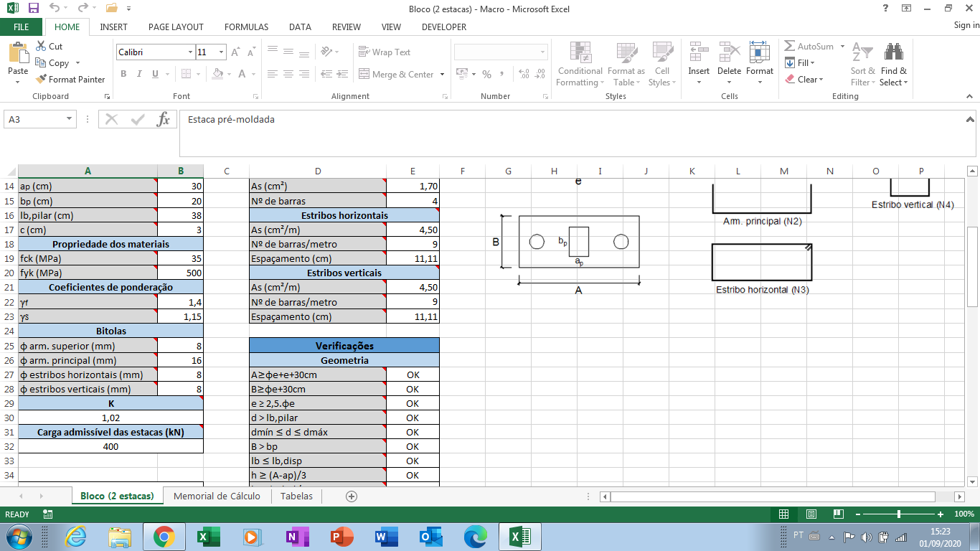Open Format as Table gallery
Viewport: 980px width, 551px height.
[626, 63]
